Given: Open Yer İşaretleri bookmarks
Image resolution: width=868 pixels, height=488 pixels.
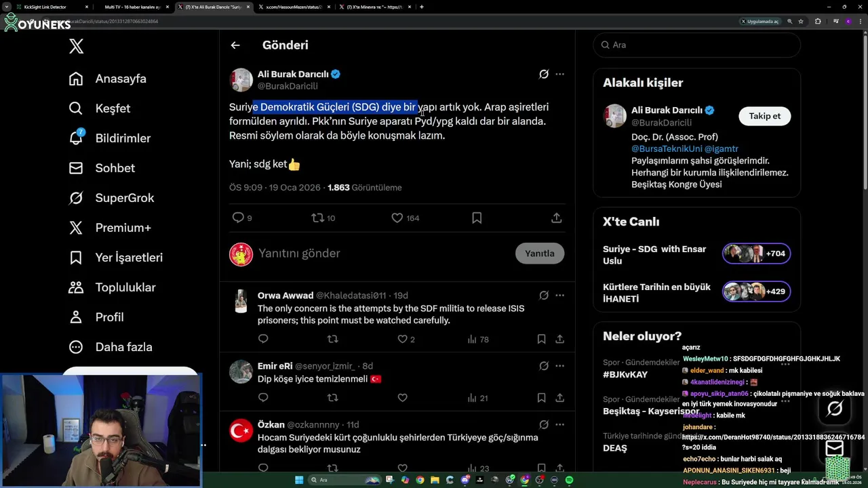Looking at the screenshot, I should click(116, 258).
